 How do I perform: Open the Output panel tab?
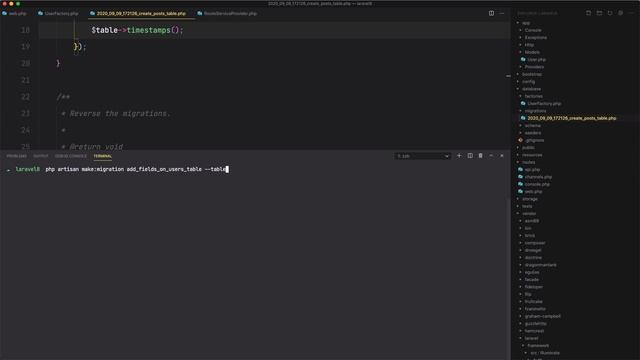[40, 156]
